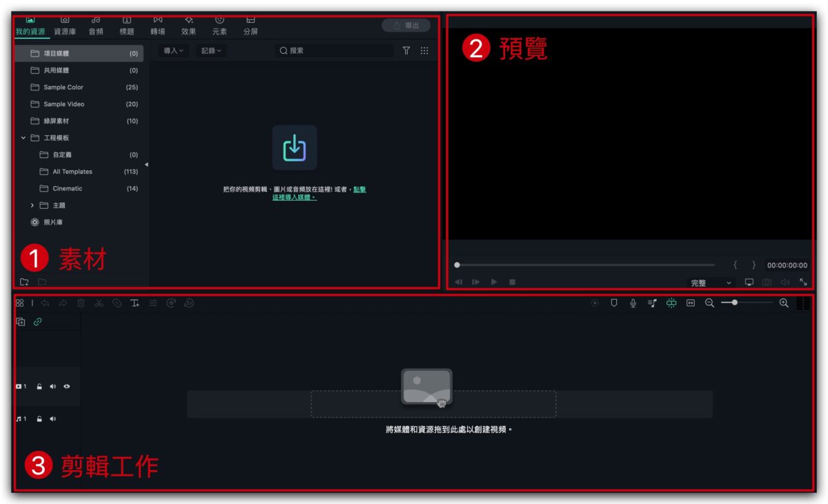The image size is (828, 504).
Task: Click the timeline zoom out magnifier
Action: coord(709,303)
